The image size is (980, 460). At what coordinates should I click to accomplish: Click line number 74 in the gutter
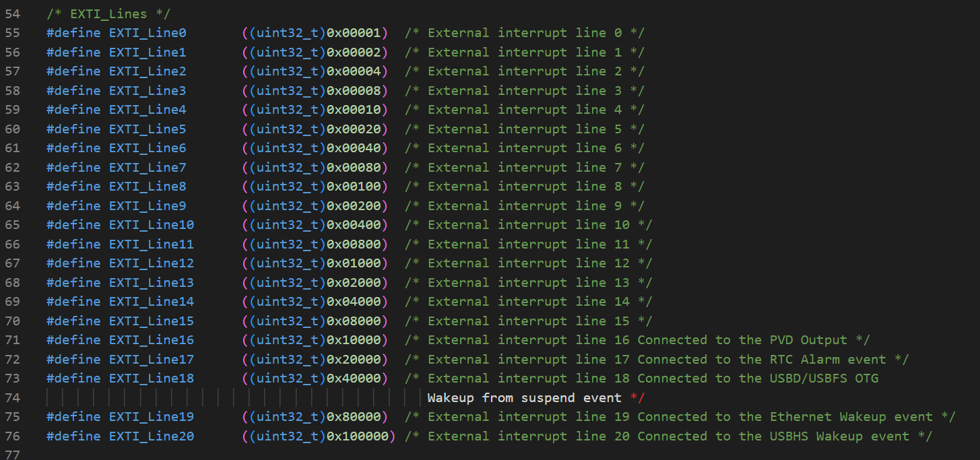pos(12,398)
